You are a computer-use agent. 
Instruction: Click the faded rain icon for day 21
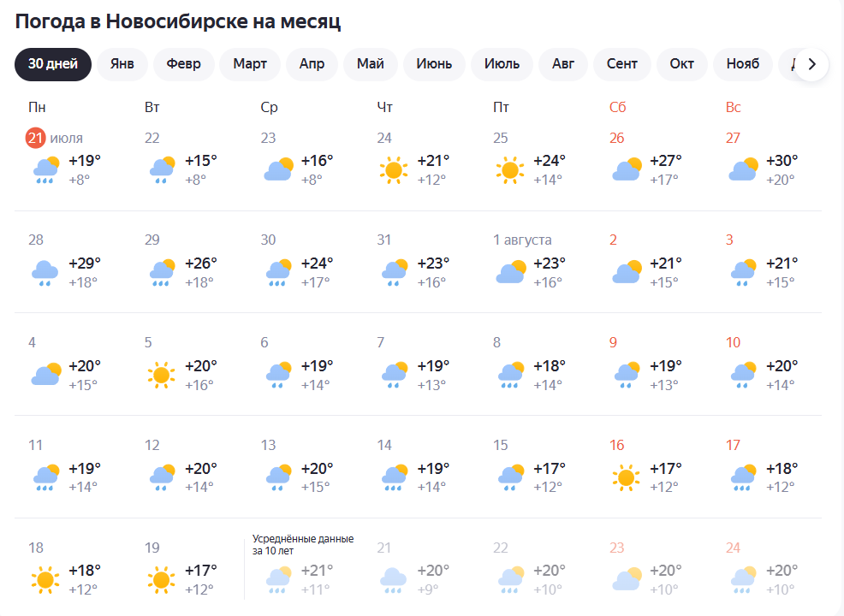point(394,580)
